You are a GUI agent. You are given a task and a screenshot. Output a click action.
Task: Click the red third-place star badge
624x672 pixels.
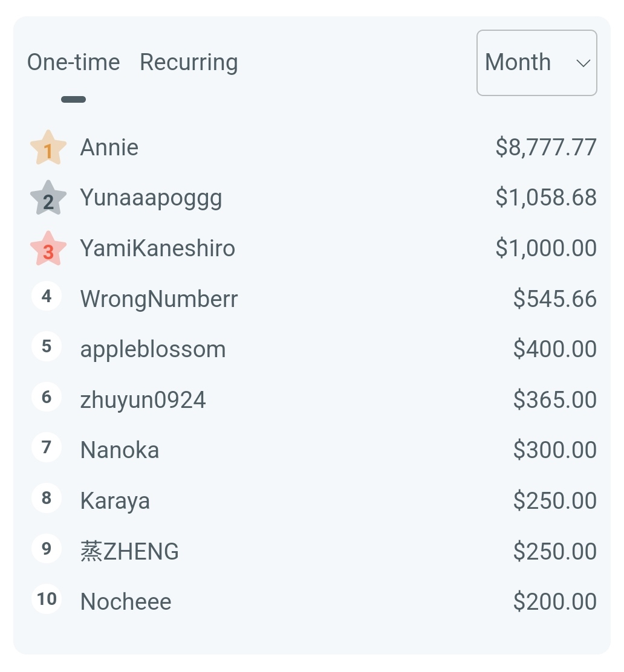[x=48, y=250]
